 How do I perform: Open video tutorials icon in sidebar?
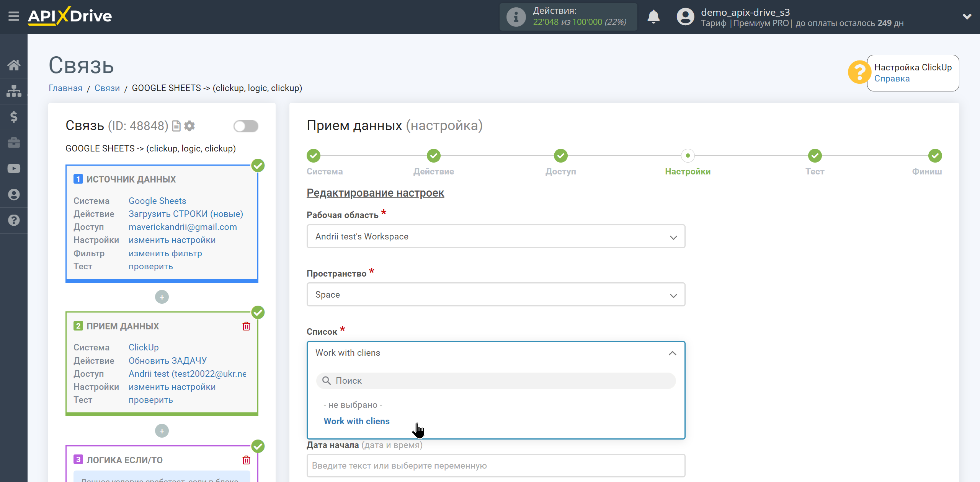coord(14,169)
